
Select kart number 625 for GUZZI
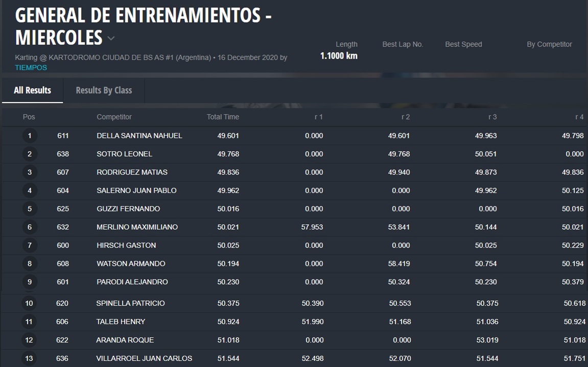[63, 209]
